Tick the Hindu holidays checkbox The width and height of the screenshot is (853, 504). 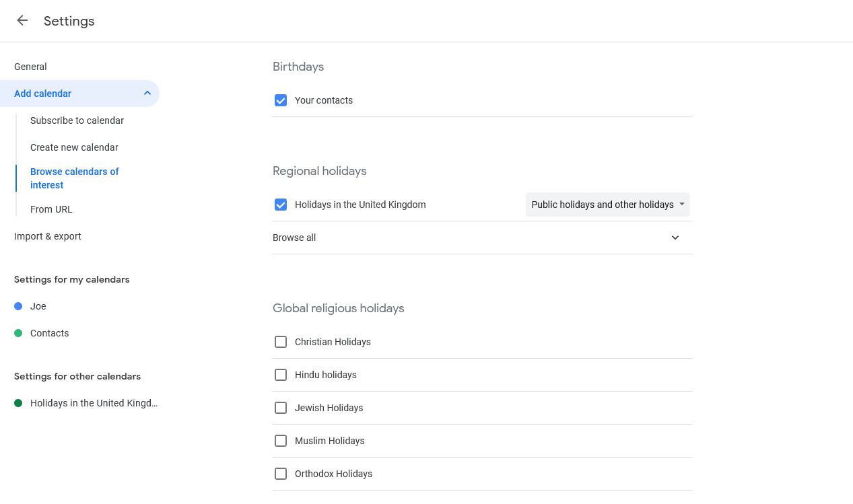[x=281, y=375]
